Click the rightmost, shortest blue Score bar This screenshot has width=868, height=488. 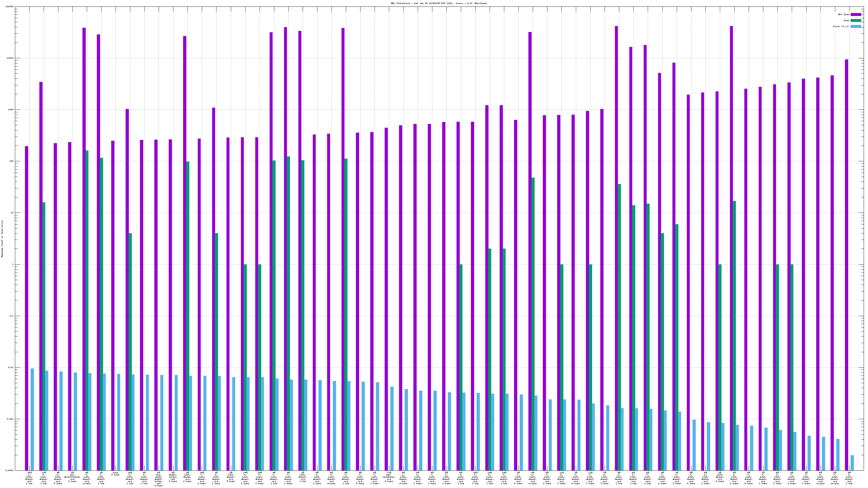pos(852,463)
